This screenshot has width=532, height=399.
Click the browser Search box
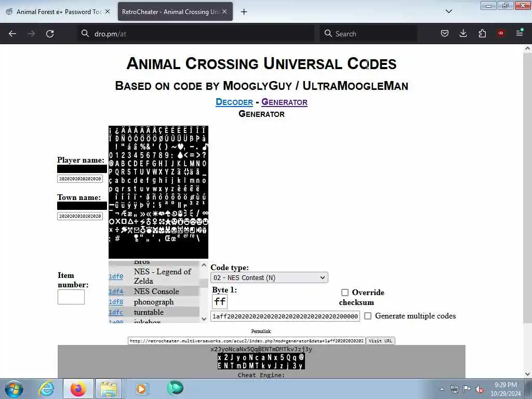(x=368, y=34)
